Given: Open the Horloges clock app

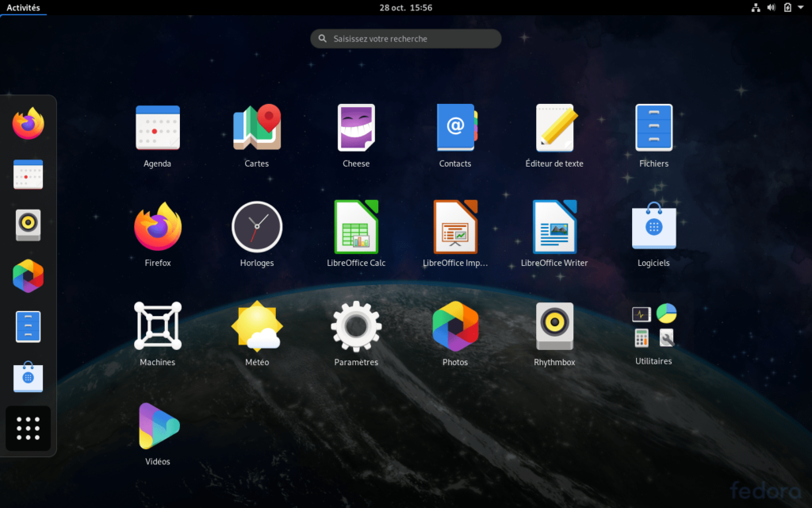Looking at the screenshot, I should [x=257, y=226].
